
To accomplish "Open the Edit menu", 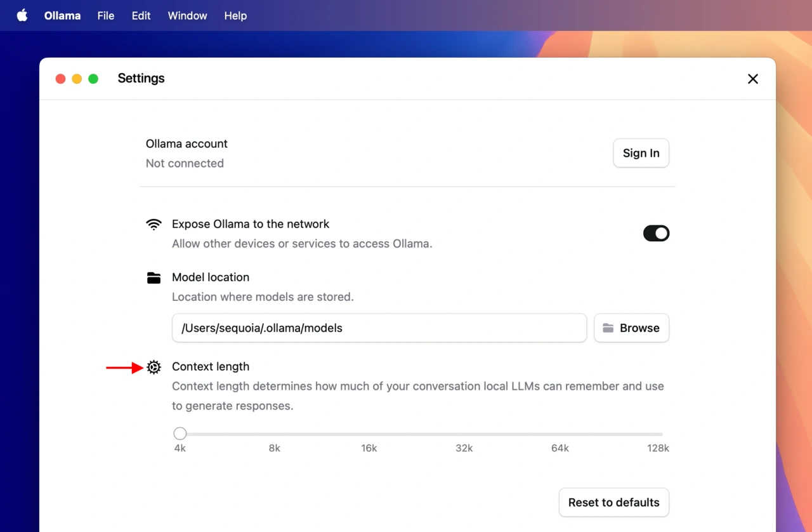I will (x=141, y=16).
